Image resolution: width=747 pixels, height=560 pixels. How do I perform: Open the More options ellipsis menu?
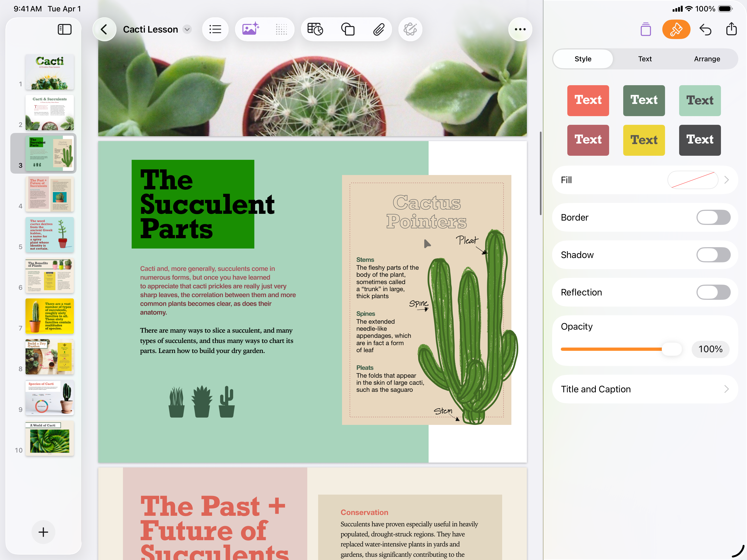(520, 29)
